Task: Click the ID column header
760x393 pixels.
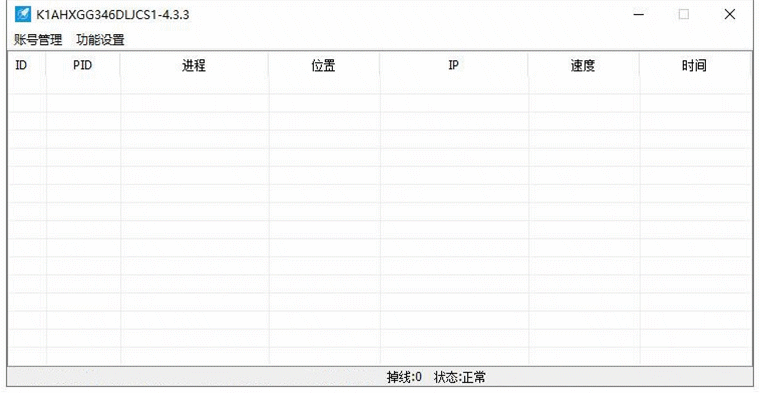Action: point(27,65)
